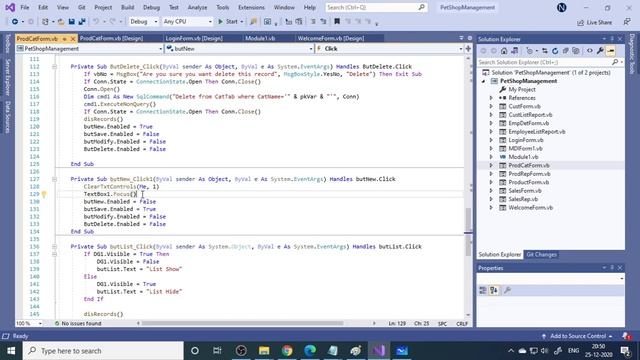Click the Undo toolbar icon
Screen dimensions: 640x360
pos(95,22)
